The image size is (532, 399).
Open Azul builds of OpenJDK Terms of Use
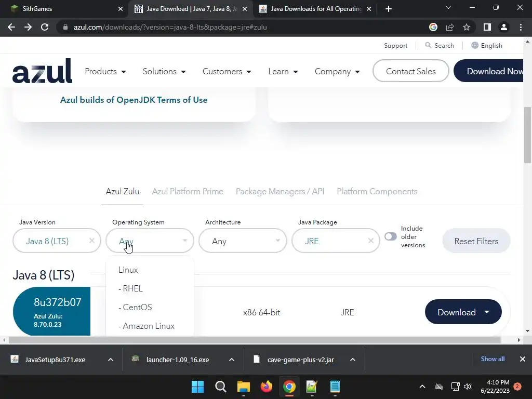click(x=134, y=100)
